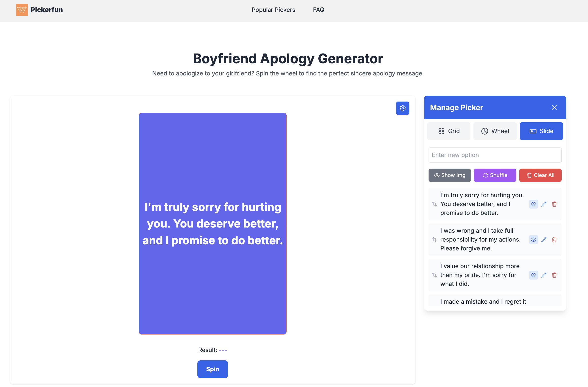Click the trash icon for 'I was wrong' option
This screenshot has width=588, height=387.
point(554,239)
